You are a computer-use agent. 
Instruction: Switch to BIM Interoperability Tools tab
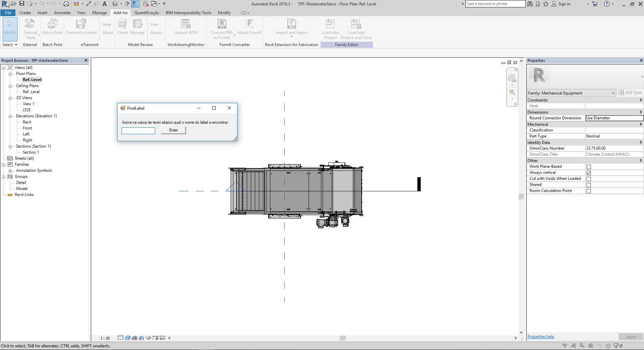[x=188, y=13]
